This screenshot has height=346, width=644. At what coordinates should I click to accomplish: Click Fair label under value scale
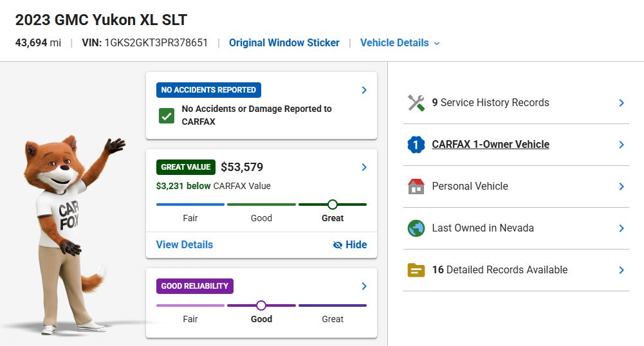(190, 219)
